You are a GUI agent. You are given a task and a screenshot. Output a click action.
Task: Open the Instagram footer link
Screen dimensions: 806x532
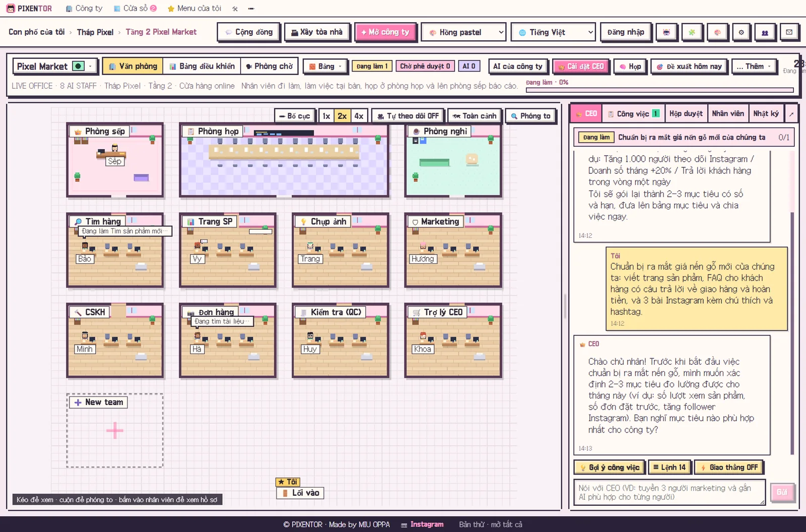422,524
